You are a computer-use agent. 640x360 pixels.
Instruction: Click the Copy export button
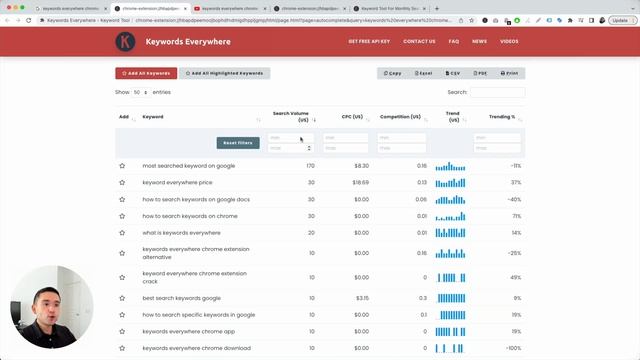tap(393, 73)
